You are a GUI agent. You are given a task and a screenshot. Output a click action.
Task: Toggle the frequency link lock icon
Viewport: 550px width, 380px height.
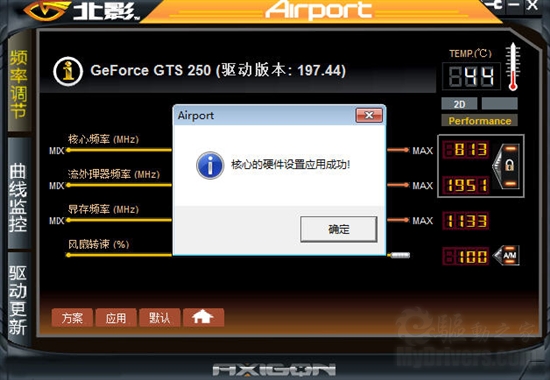(508, 166)
